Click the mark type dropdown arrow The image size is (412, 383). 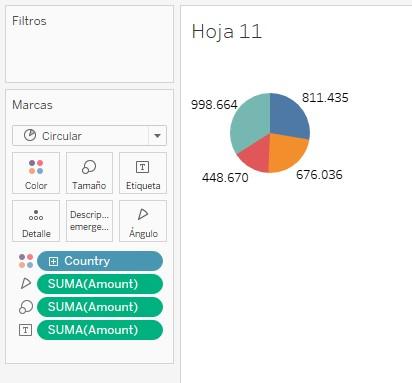(157, 136)
